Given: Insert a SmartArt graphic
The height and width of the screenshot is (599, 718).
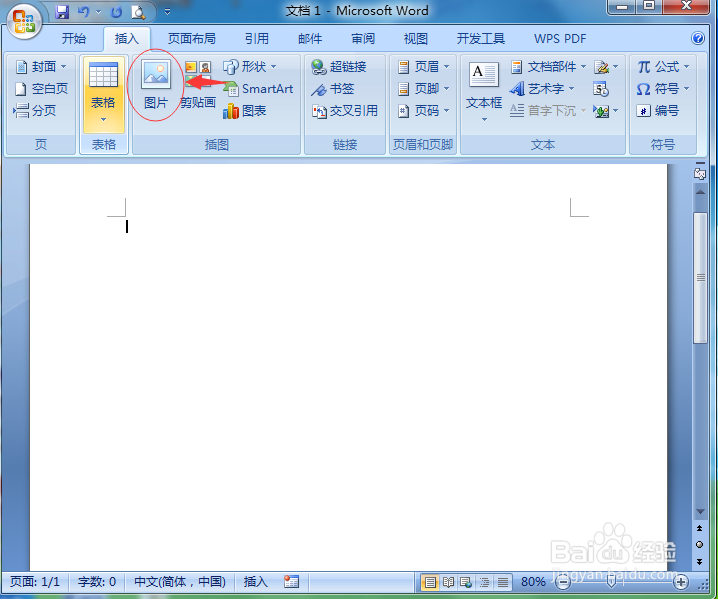Looking at the screenshot, I should [258, 88].
